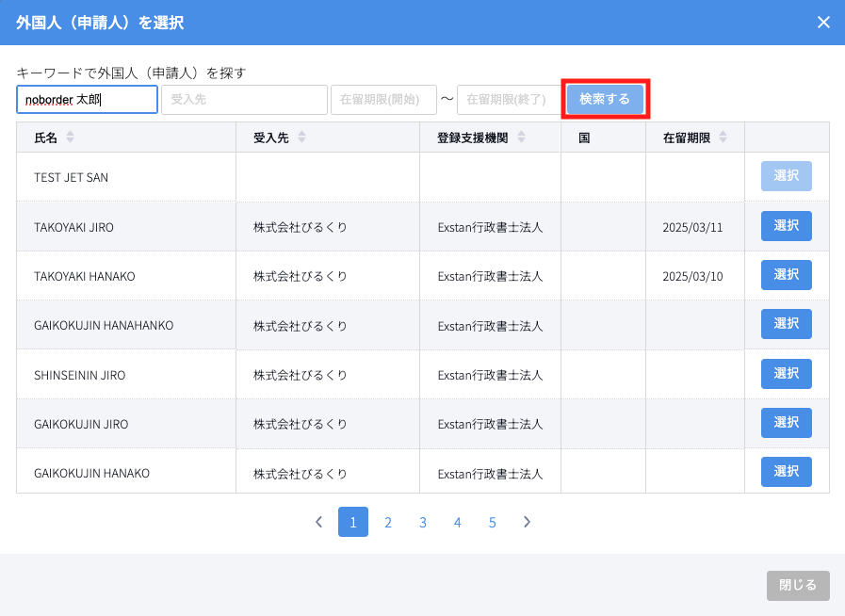Focus the name keyword input field
Image resolution: width=845 pixels, height=616 pixels.
click(x=87, y=100)
